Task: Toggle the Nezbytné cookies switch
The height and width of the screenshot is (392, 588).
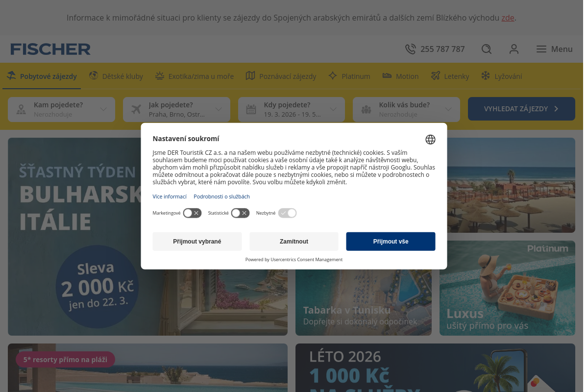Action: (287, 213)
